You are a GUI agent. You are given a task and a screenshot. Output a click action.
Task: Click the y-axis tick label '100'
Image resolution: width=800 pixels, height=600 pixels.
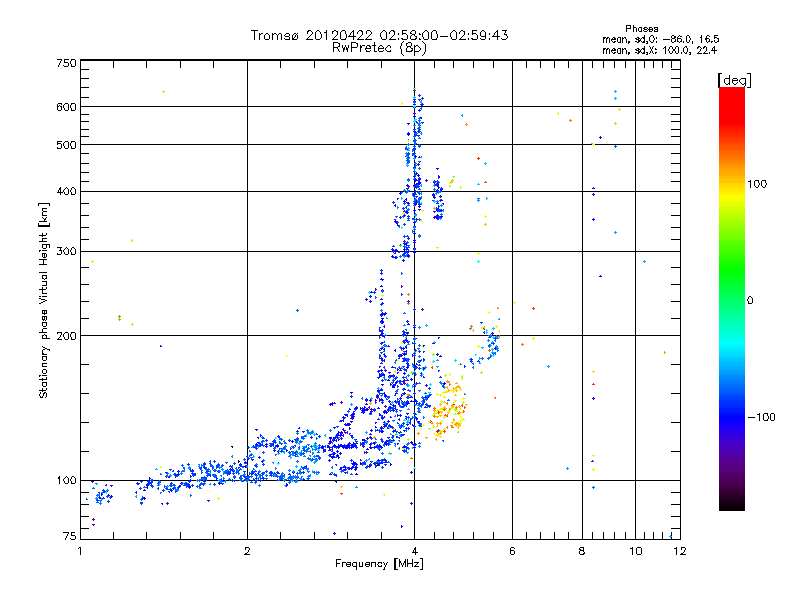[67, 481]
